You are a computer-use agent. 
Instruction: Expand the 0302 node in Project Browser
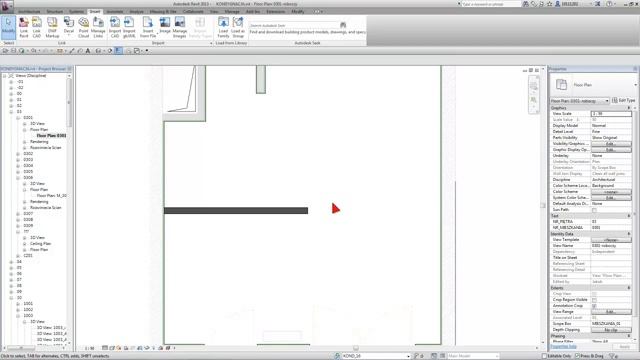18,154
